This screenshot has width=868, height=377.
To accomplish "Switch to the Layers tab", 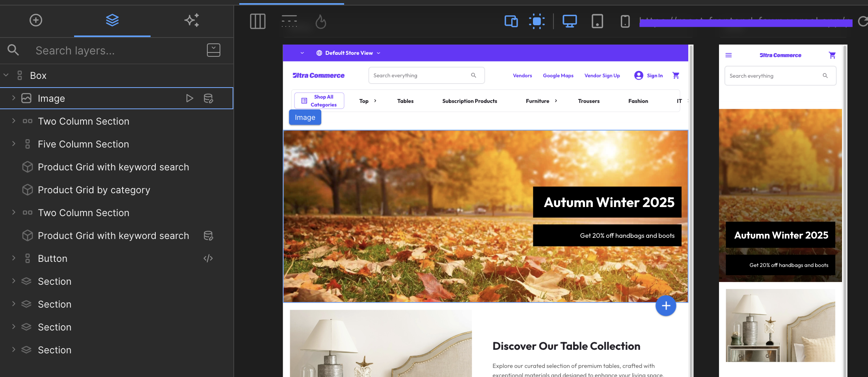I will coord(112,20).
